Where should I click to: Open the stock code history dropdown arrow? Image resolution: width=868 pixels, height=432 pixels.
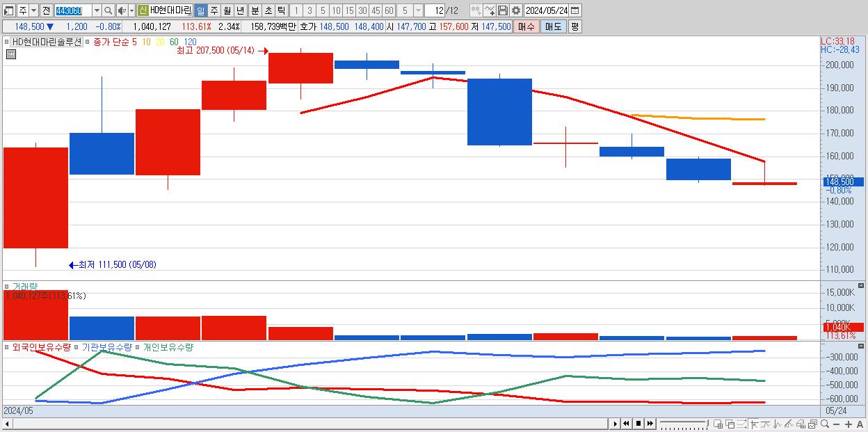(x=97, y=10)
